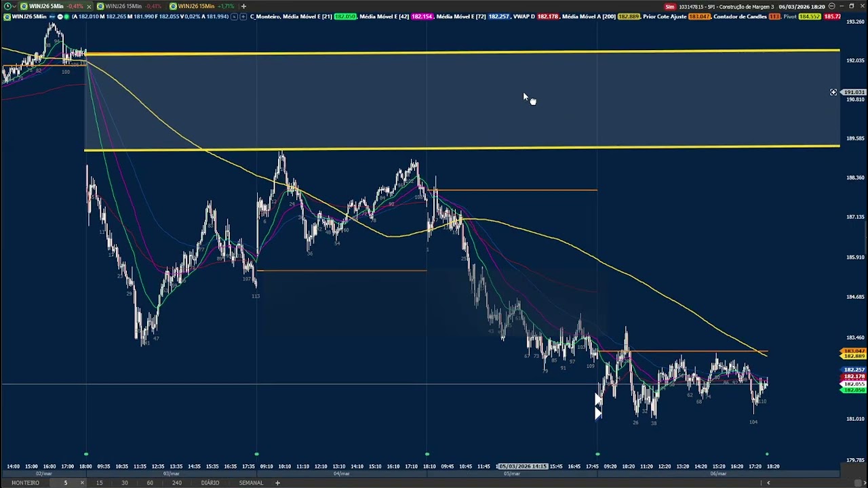Close the 5 minute timeframe tab

pos(82,483)
